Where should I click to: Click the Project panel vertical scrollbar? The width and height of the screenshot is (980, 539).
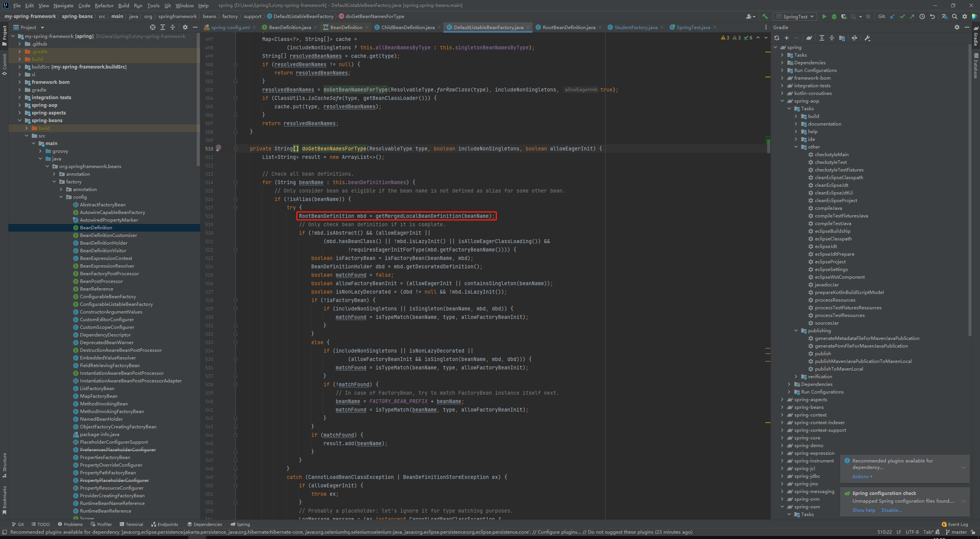tap(198, 100)
